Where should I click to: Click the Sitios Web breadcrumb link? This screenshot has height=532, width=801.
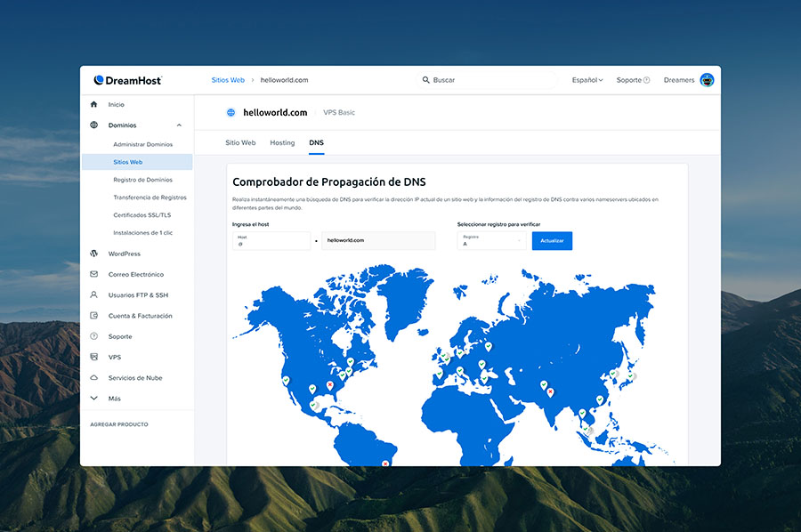[228, 80]
